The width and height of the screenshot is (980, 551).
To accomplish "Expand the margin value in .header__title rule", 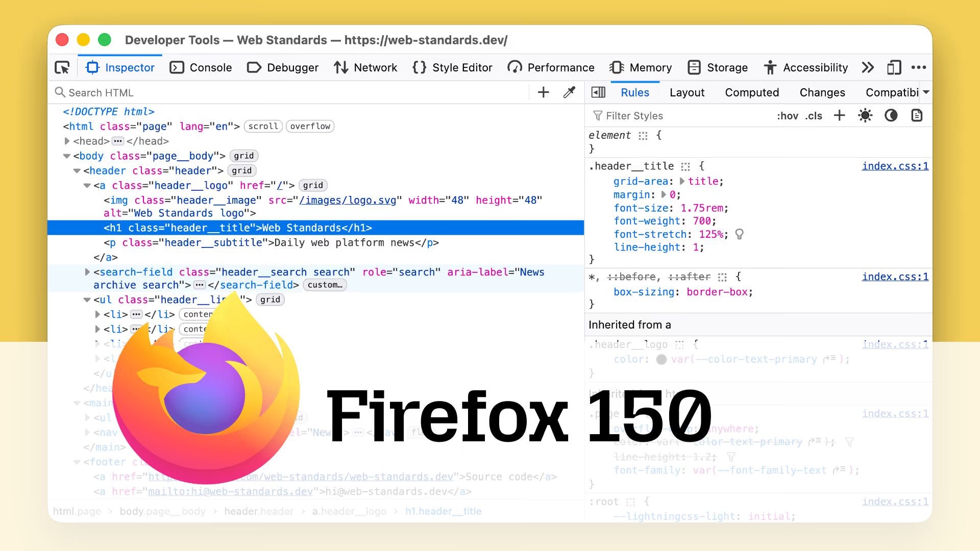I will pyautogui.click(x=664, y=194).
